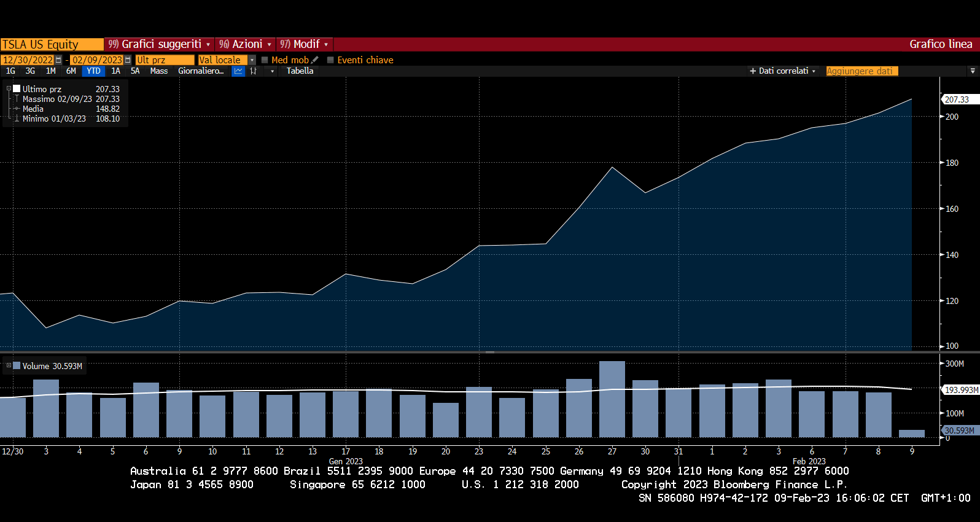Select the 1A time range
Screen dimensions: 980x522
tap(115, 71)
